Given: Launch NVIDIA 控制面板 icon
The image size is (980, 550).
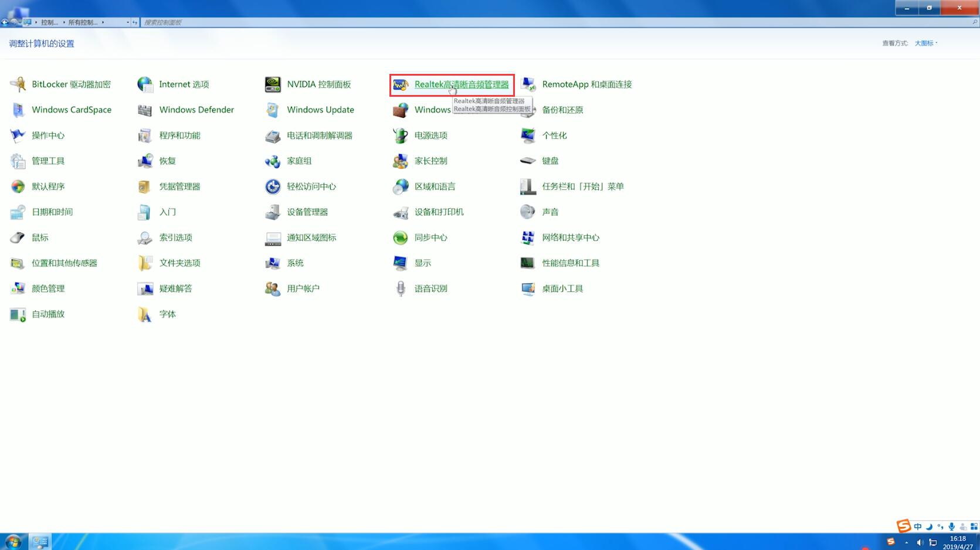Looking at the screenshot, I should [x=273, y=84].
